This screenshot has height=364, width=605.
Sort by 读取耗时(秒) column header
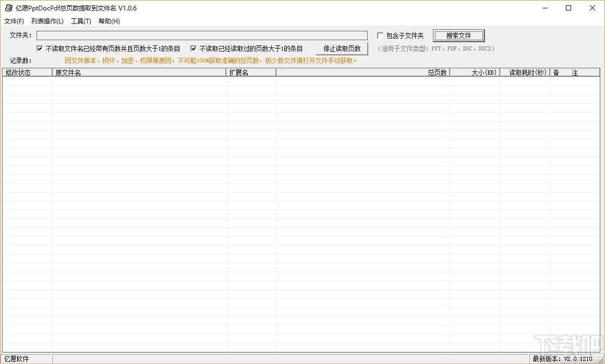[x=525, y=72]
